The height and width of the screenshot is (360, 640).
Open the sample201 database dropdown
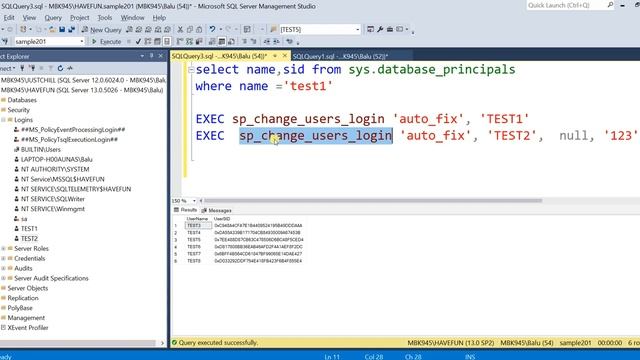pyautogui.click(x=82, y=41)
